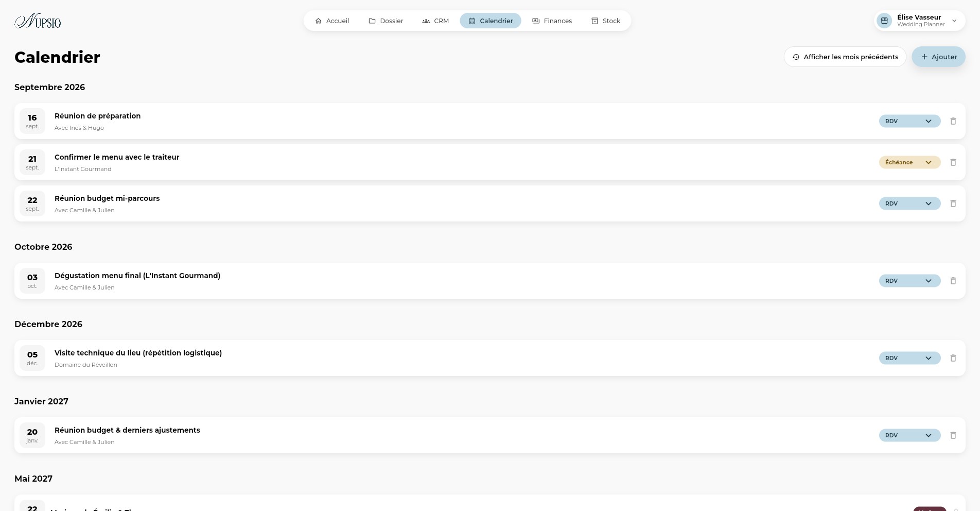Click trash icon for Réunion budget mi-parcours
The image size is (980, 511).
(x=953, y=203)
